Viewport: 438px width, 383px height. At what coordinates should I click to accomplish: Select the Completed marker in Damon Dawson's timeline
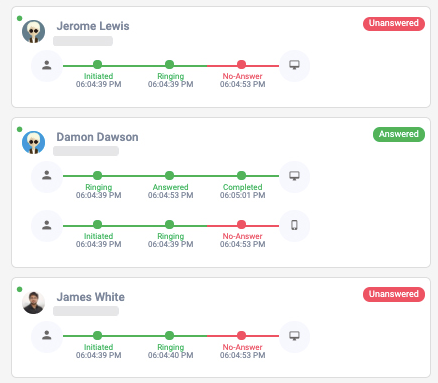tap(242, 176)
